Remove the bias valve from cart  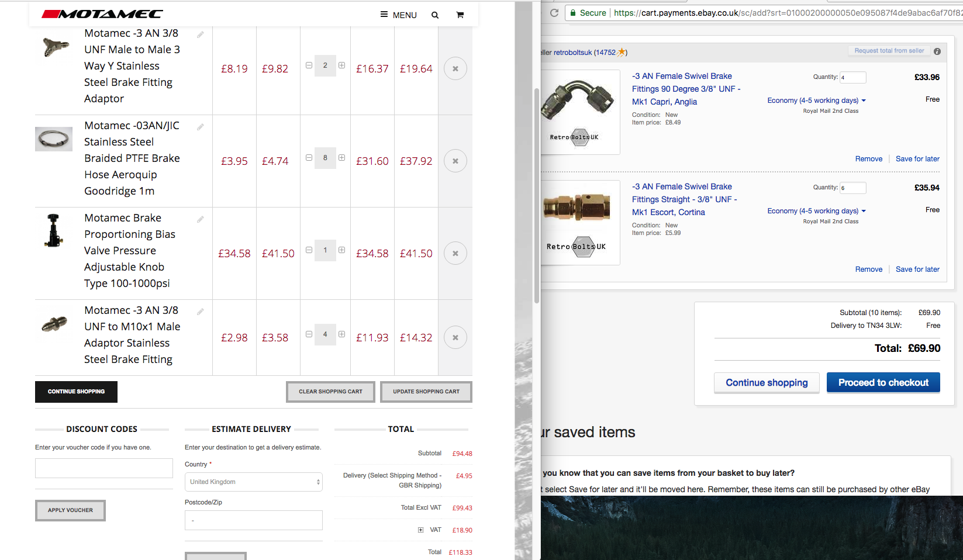coord(455,253)
